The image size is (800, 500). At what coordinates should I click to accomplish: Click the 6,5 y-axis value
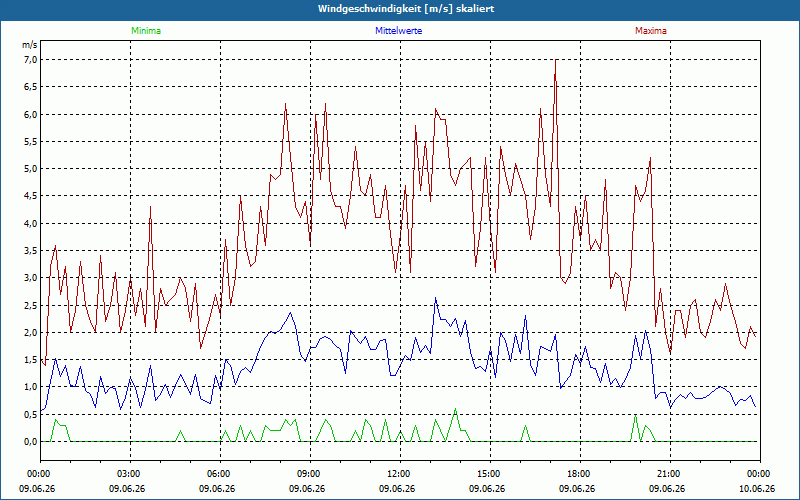(31, 87)
